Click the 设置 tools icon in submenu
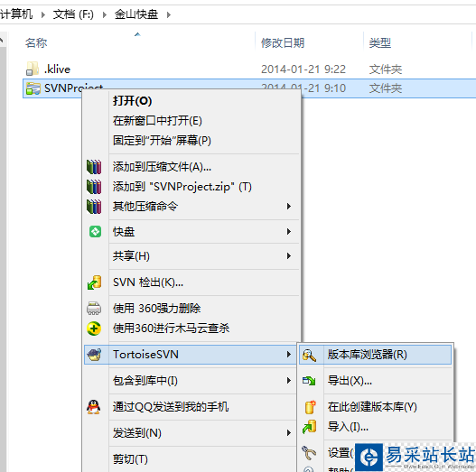 point(309,453)
